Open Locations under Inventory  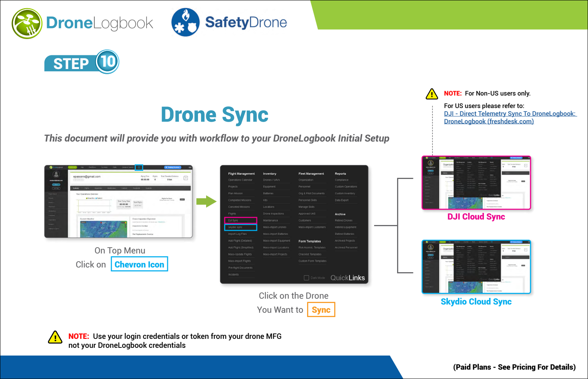coord(268,207)
